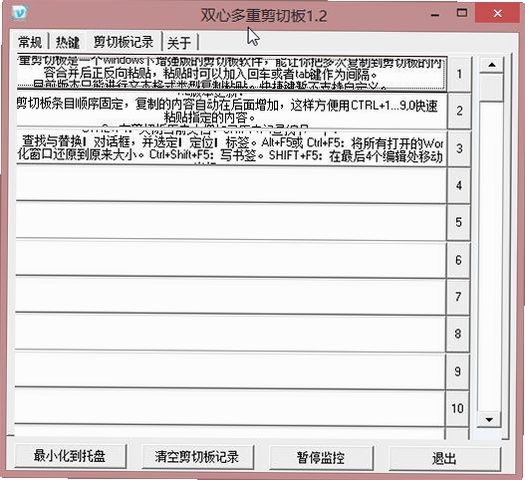
Task: Switch to the 热键 tab
Action: 68,42
